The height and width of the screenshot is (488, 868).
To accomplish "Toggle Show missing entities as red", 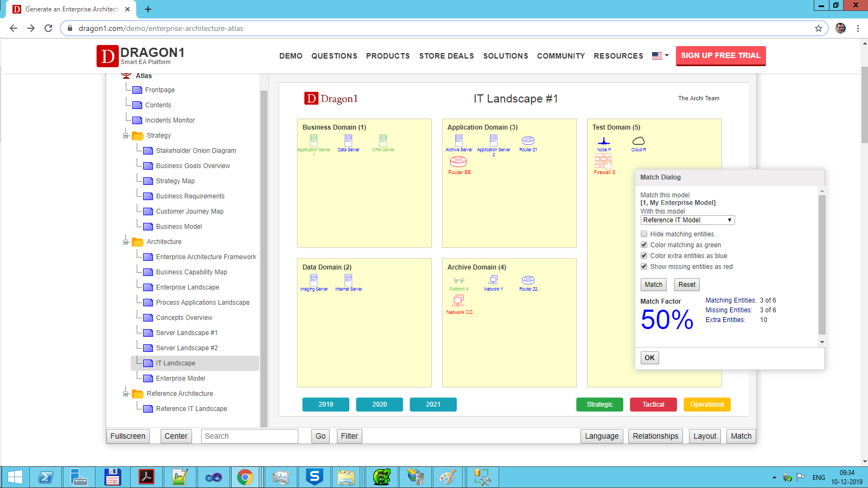I will coord(644,267).
